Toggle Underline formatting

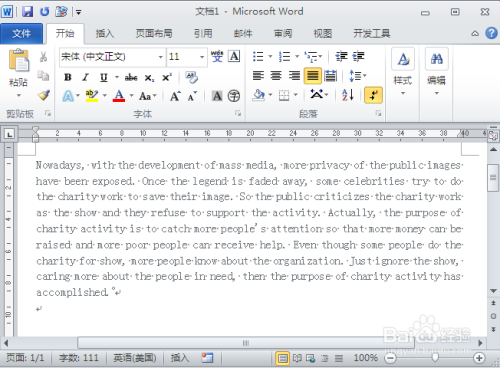coord(104,77)
